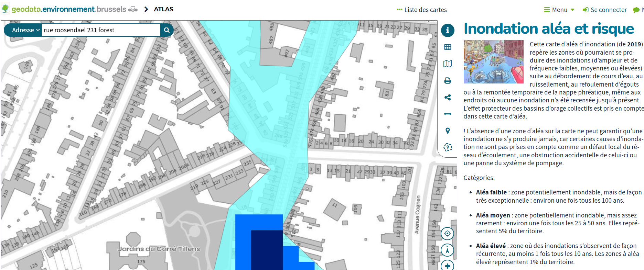This screenshot has height=270, width=644.
Task: Click the address search text field
Action: point(101,30)
